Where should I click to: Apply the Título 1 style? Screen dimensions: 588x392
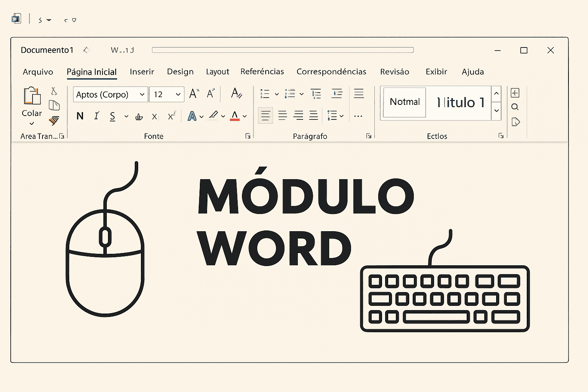click(460, 102)
